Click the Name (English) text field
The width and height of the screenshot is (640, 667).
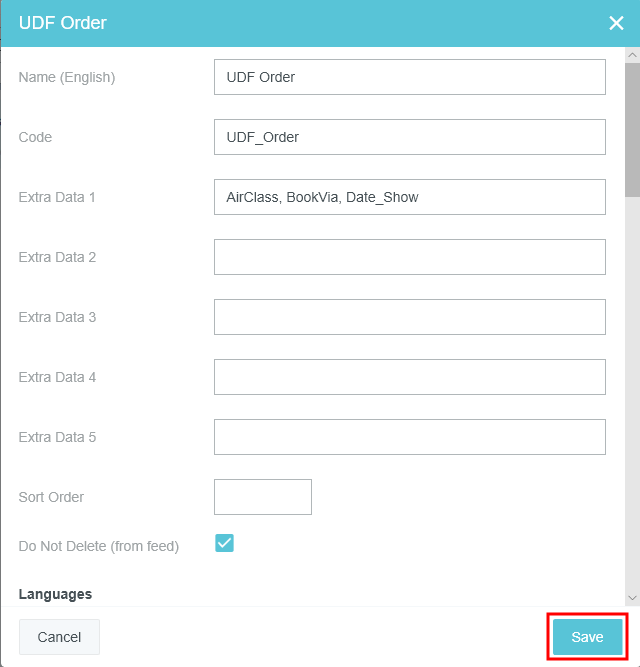coord(409,77)
